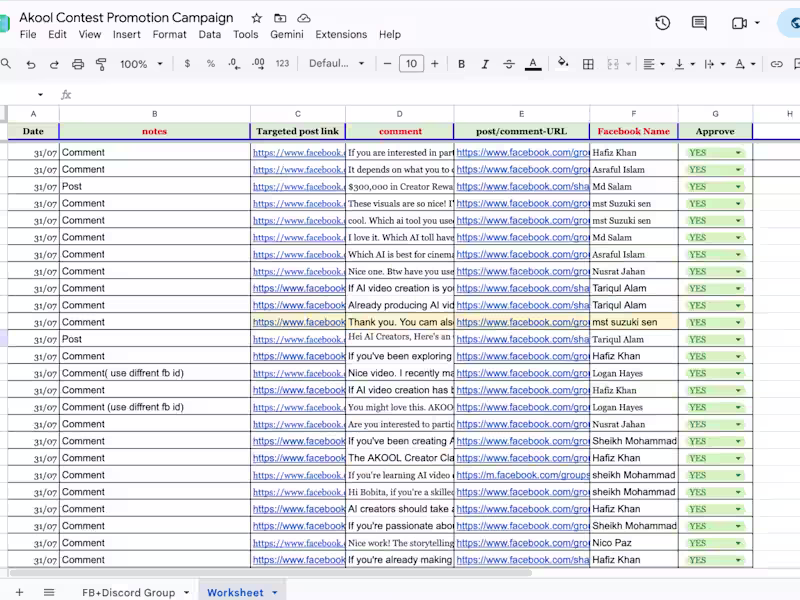Open the text color picker
This screenshot has width=800, height=600.
pyautogui.click(x=533, y=64)
